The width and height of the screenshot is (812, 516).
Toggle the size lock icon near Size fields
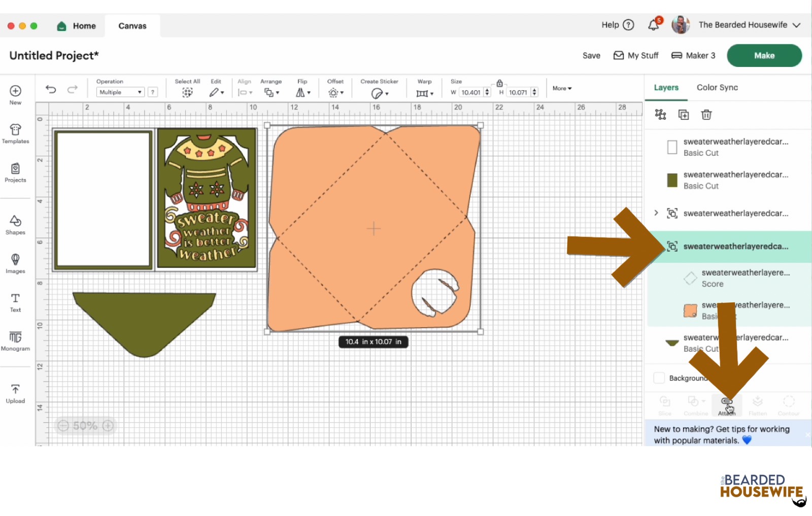[499, 83]
